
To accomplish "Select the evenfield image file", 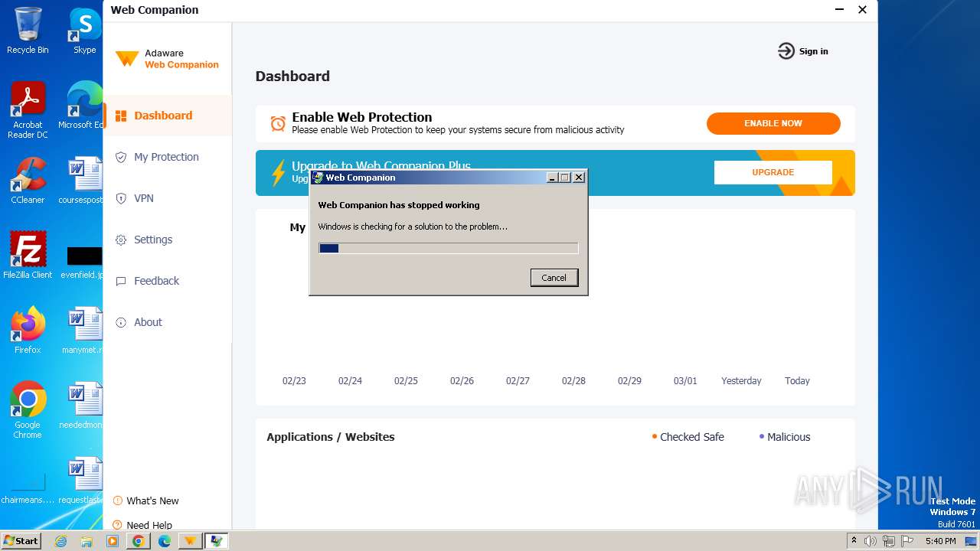I will pos(83,262).
